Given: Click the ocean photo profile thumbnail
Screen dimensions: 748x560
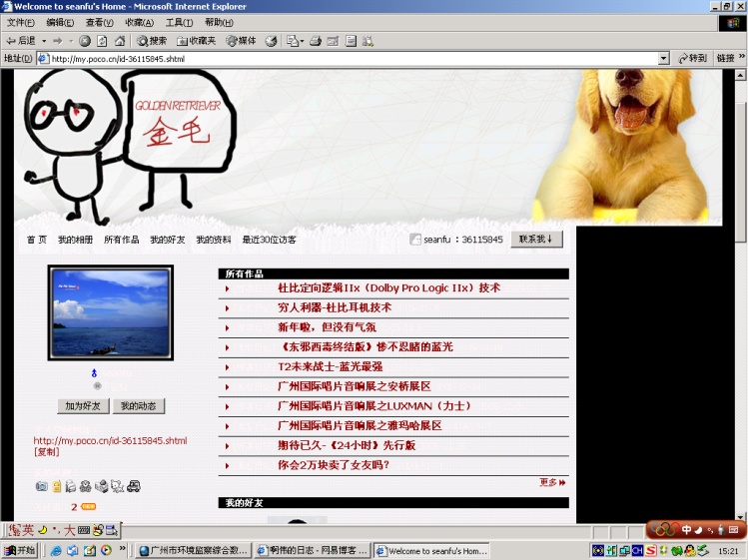Looking at the screenshot, I should point(110,312).
